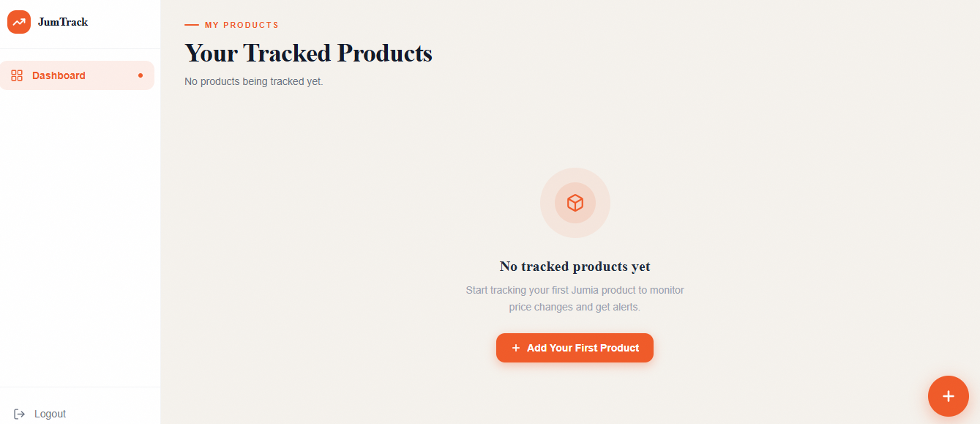This screenshot has height=424, width=980.
Task: Select the Dashboard grid icon in sidebar
Action: (17, 75)
